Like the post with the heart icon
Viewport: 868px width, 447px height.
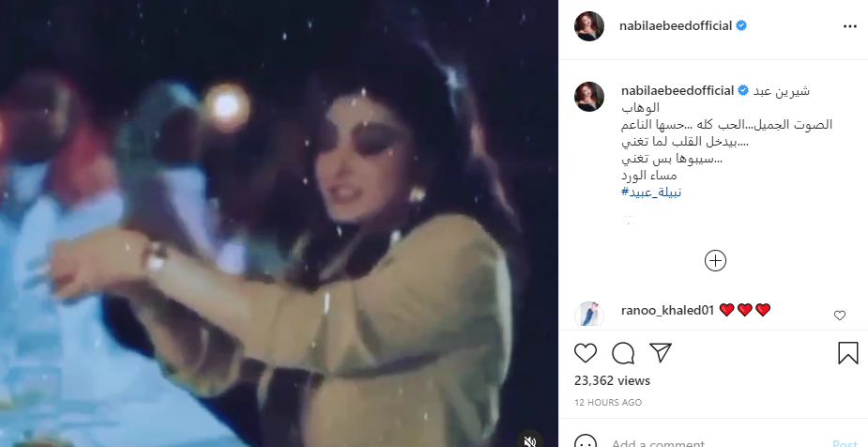click(586, 353)
